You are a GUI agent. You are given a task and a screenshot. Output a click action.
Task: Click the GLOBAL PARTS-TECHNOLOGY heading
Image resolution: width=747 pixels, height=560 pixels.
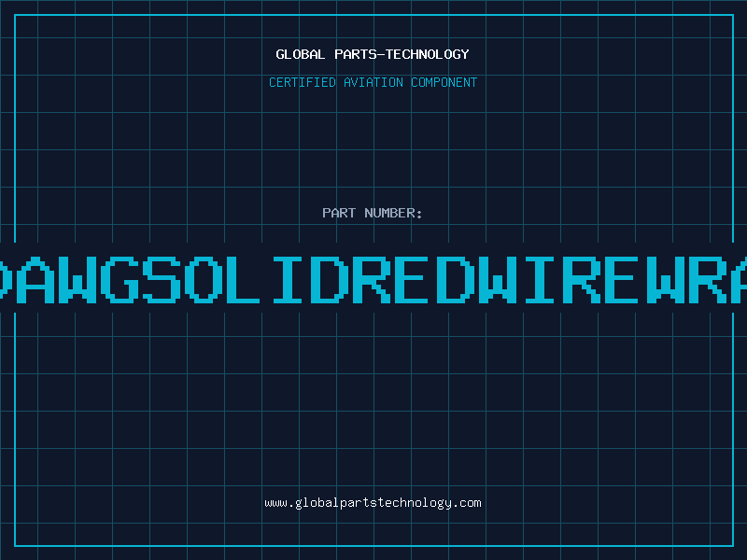coord(373,54)
